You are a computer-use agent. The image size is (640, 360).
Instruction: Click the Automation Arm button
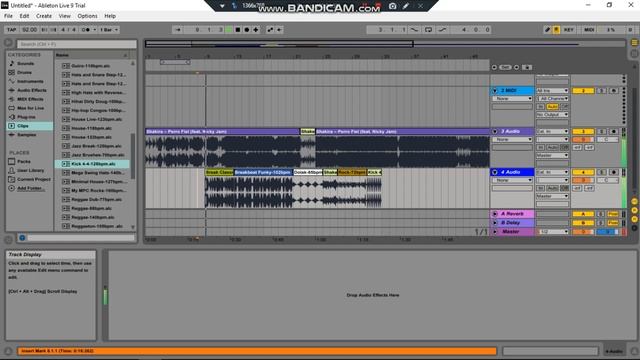tap(270, 30)
